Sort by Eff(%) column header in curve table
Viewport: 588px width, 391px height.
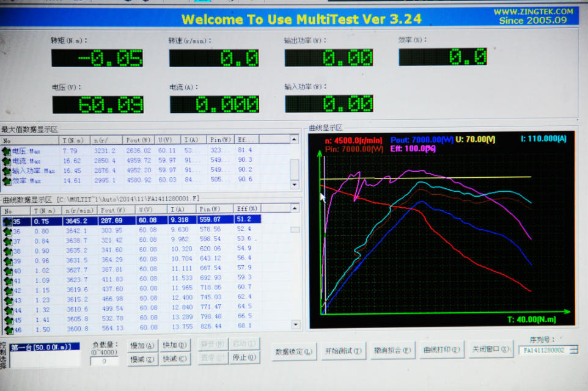click(247, 210)
